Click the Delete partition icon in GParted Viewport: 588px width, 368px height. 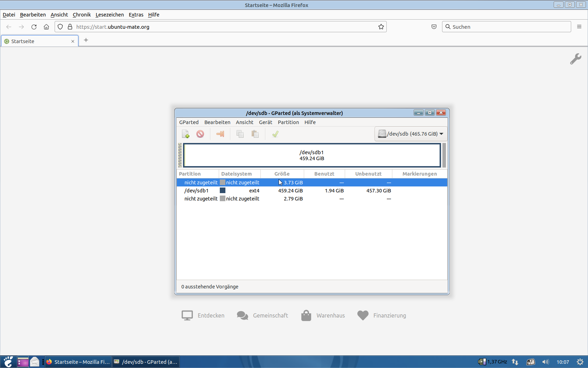(x=200, y=134)
